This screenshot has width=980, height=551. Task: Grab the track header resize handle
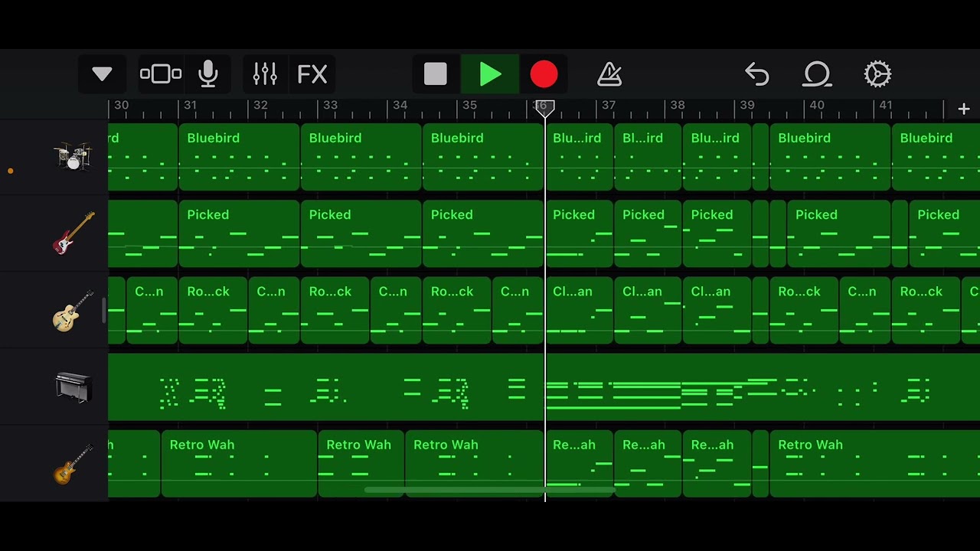tap(104, 310)
